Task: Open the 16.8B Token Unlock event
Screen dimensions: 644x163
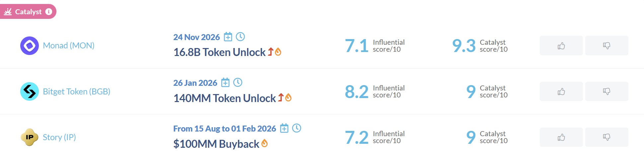Action: (x=219, y=52)
